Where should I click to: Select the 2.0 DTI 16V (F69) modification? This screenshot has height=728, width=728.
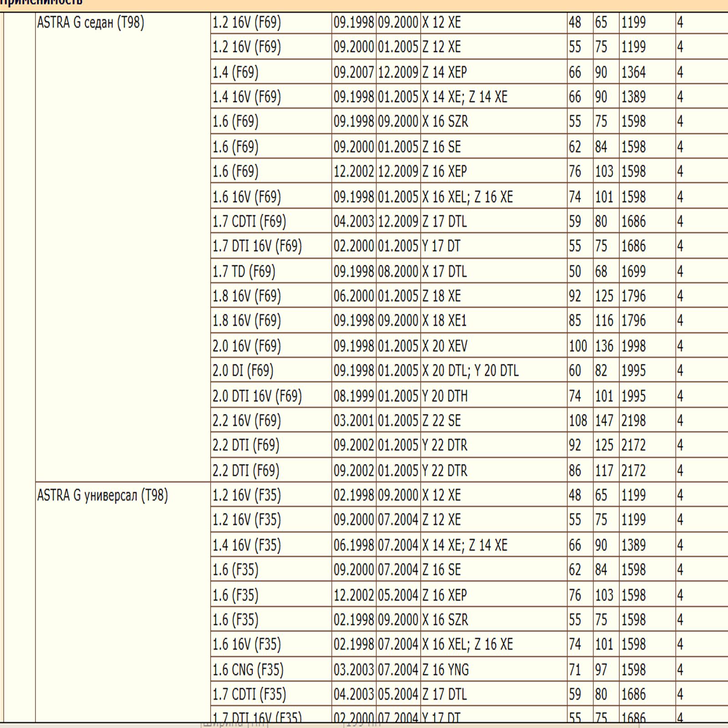coord(257,396)
